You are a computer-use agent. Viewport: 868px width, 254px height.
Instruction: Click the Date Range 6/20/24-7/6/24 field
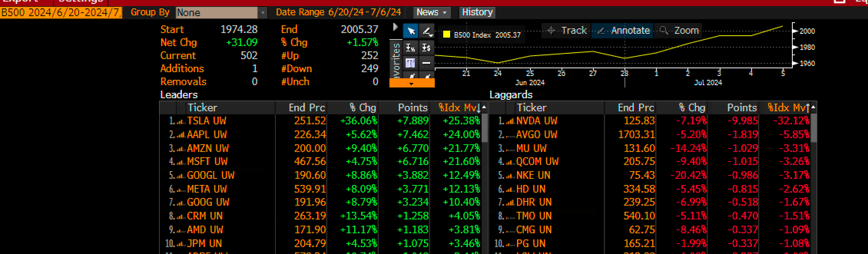[364, 12]
